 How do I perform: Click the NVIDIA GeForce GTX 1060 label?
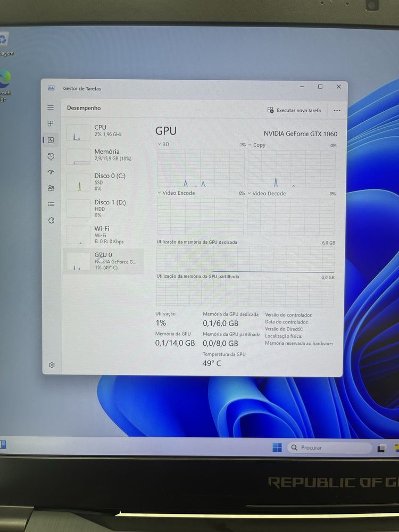tap(301, 134)
